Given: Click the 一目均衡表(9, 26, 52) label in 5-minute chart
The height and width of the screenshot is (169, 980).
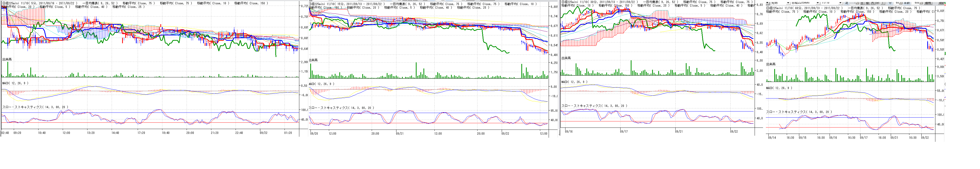Looking at the screenshot, I should 100,3.
